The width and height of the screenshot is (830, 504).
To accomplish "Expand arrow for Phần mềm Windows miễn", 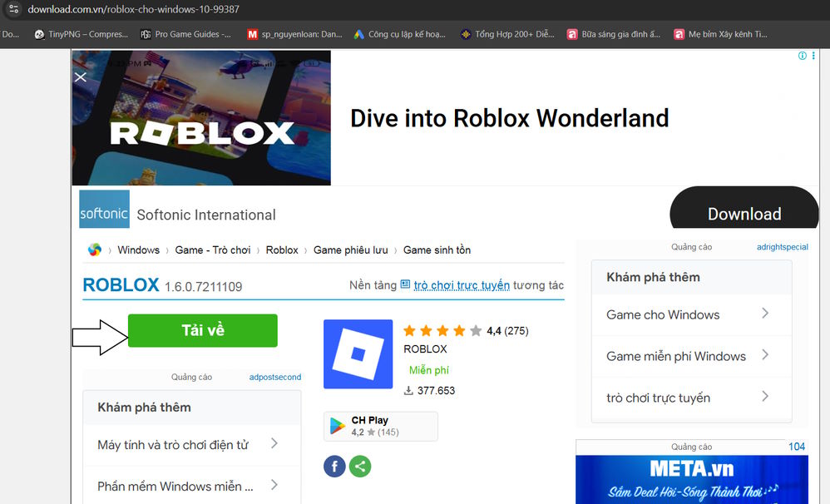I will [274, 484].
